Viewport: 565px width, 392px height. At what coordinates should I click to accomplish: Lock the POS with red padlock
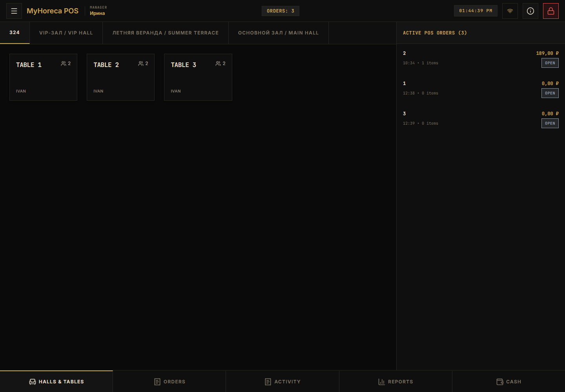click(x=551, y=11)
